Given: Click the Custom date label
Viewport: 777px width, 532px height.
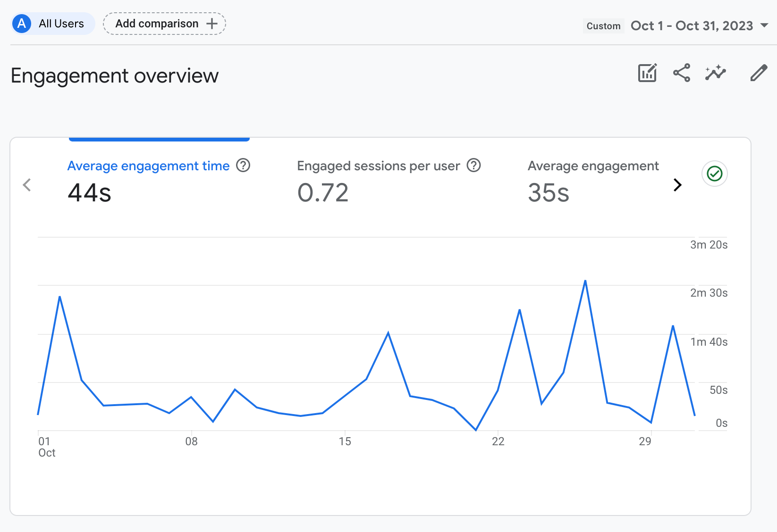Looking at the screenshot, I should [x=603, y=26].
